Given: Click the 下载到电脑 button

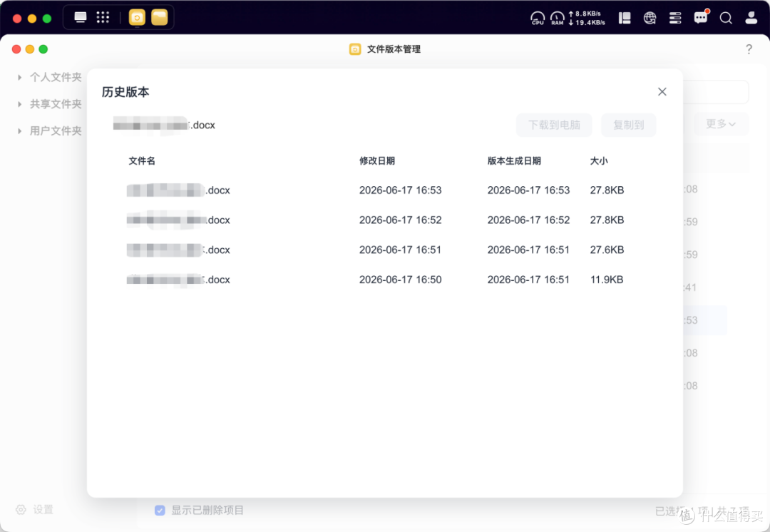Looking at the screenshot, I should click(x=554, y=126).
